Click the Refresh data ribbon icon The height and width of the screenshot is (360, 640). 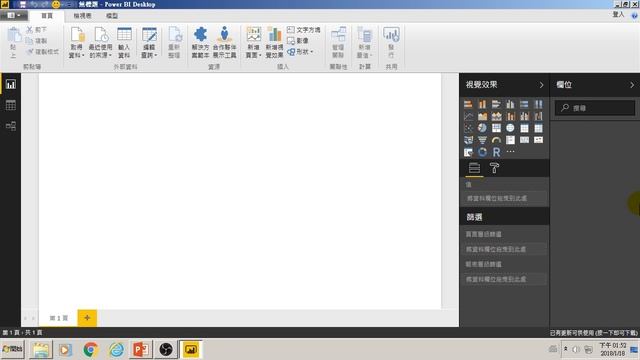[x=175, y=34]
